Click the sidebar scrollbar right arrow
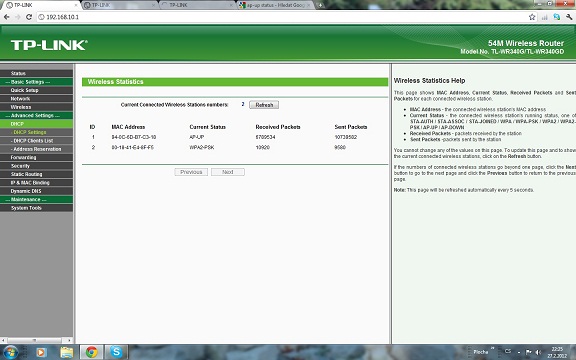This screenshot has height=360, width=576. [69, 340]
